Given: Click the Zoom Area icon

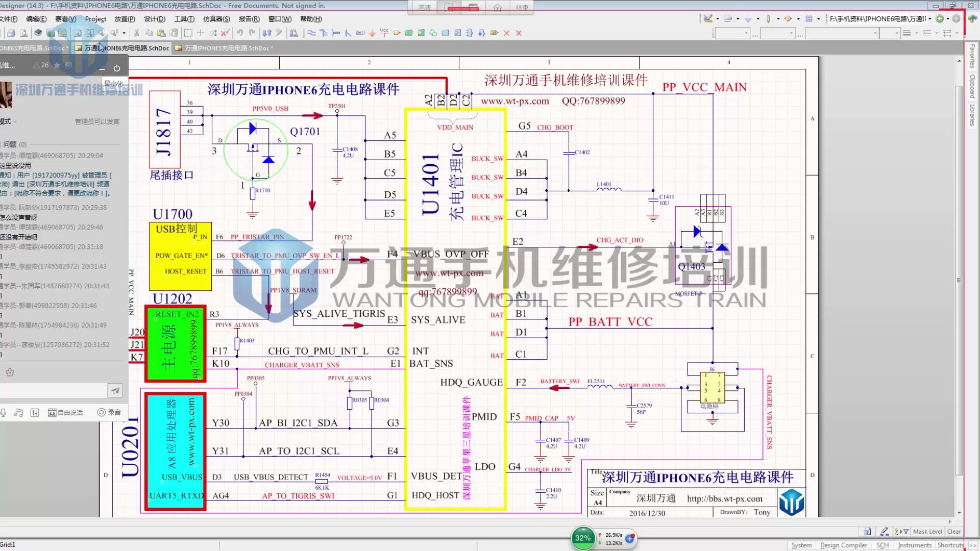Looking at the screenshot, I should [90, 33].
